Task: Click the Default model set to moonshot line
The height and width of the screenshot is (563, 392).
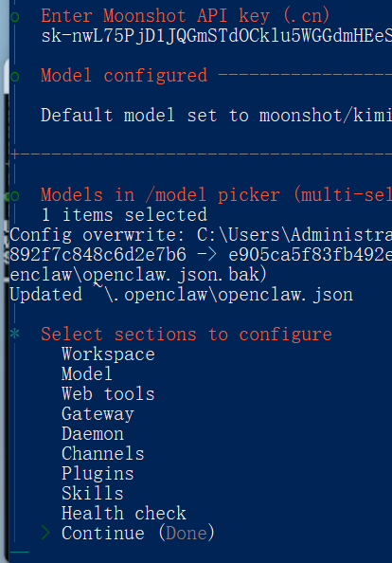Action: (216, 116)
